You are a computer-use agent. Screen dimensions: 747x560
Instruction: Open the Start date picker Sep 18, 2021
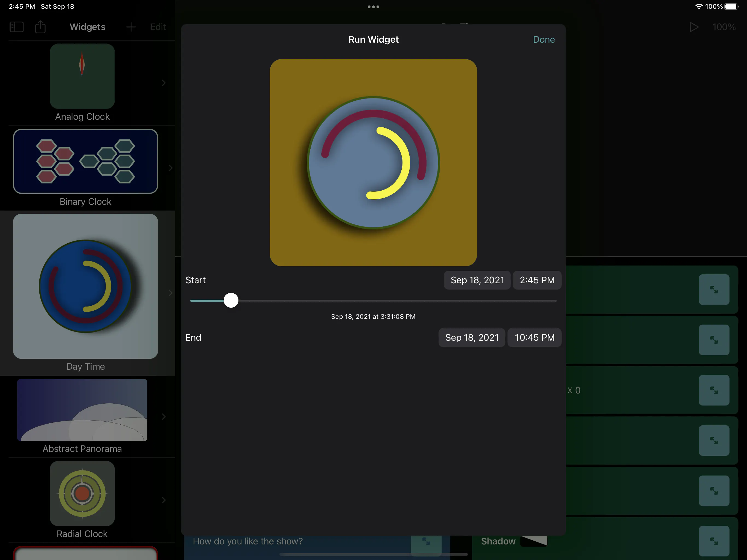pos(477,280)
